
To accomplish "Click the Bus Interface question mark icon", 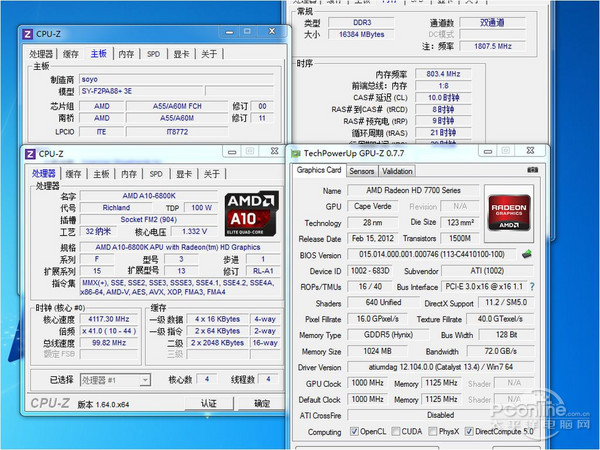I will pyautogui.click(x=532, y=286).
